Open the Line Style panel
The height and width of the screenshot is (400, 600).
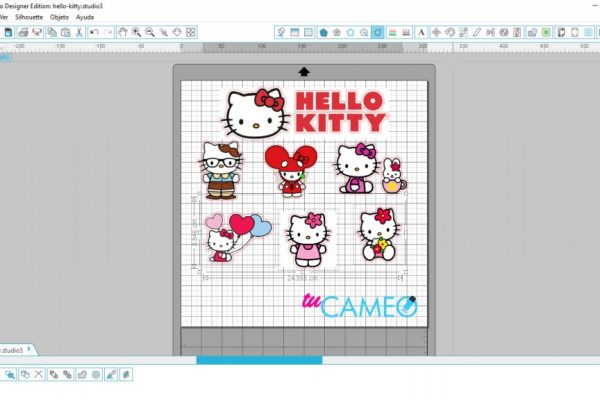[x=392, y=33]
